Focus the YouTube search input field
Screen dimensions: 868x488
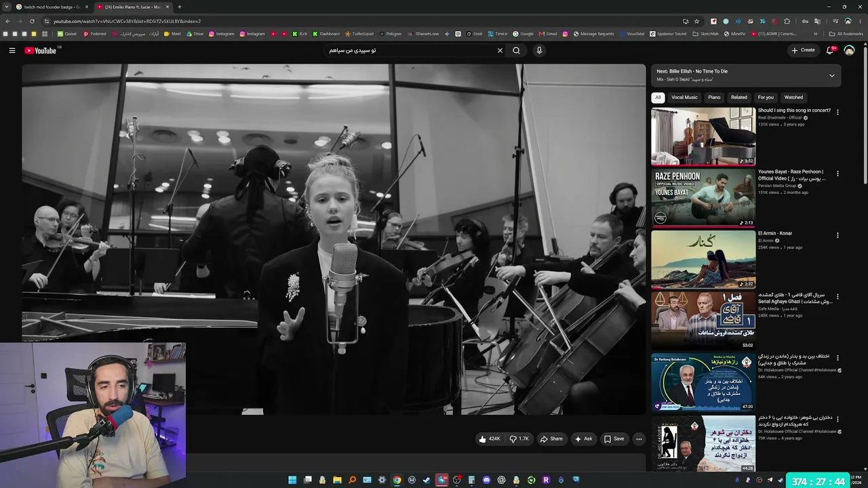click(410, 50)
